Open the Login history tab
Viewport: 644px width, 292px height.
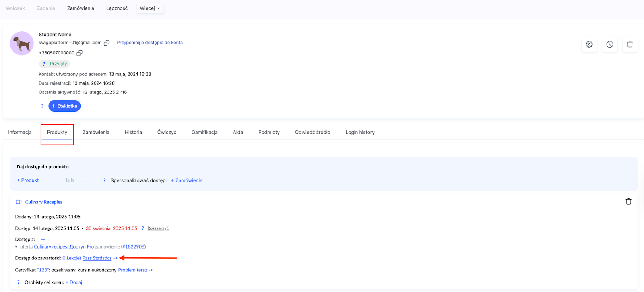[360, 133]
